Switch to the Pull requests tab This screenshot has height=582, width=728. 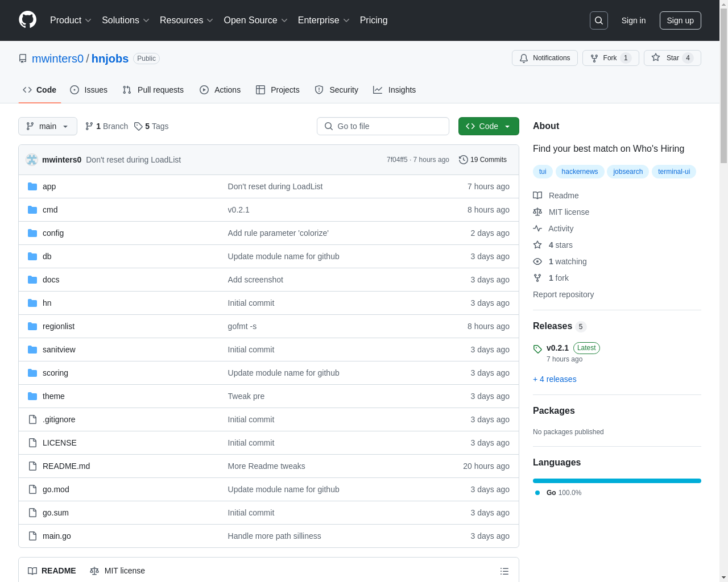tap(153, 90)
